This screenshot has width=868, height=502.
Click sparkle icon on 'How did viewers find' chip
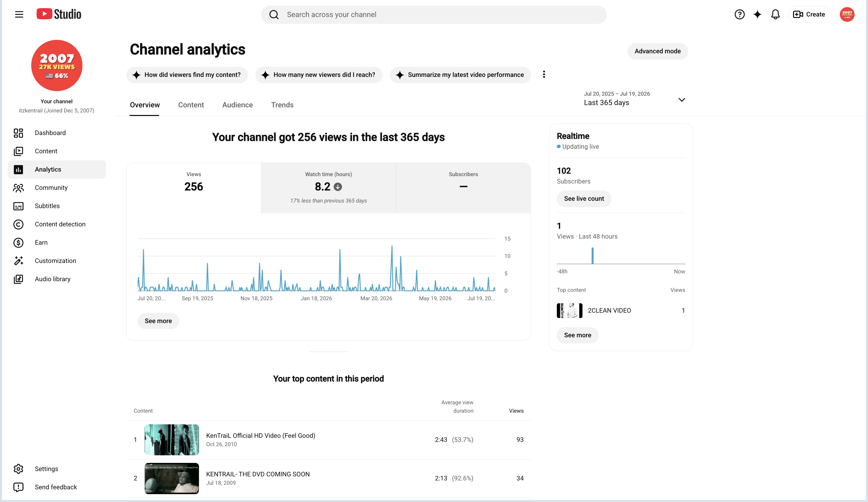pyautogui.click(x=136, y=75)
